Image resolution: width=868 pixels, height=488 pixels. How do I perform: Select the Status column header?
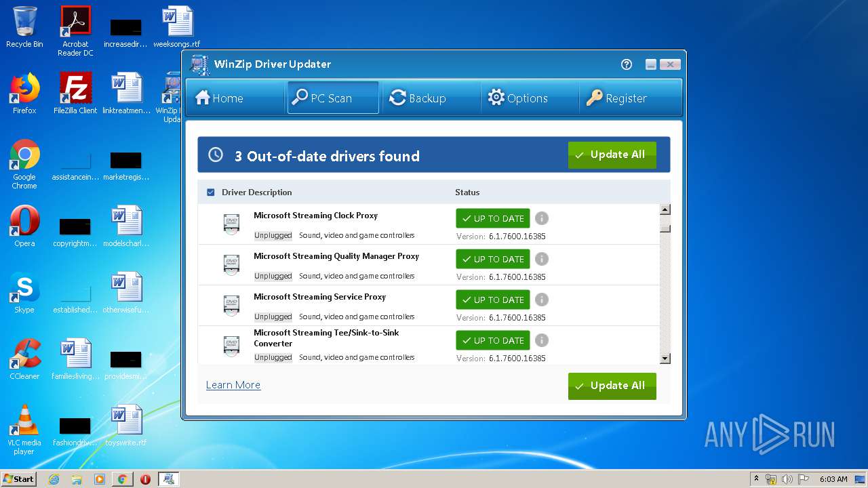tap(467, 192)
